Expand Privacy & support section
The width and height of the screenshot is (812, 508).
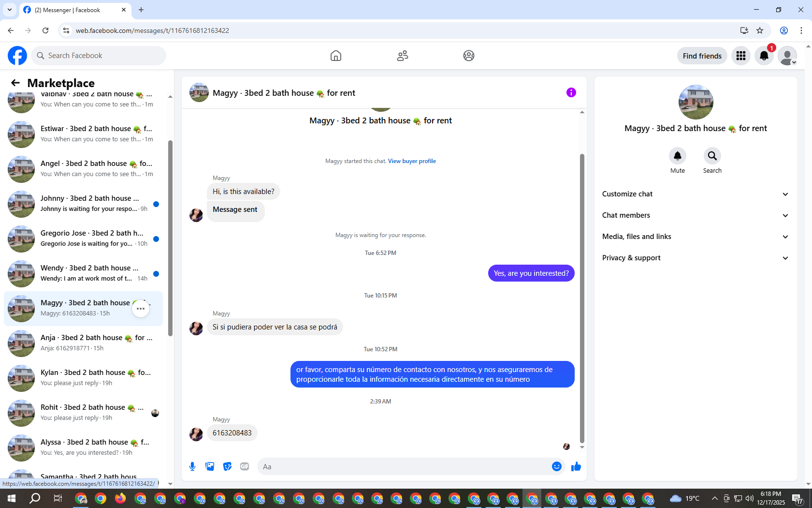pos(696,258)
